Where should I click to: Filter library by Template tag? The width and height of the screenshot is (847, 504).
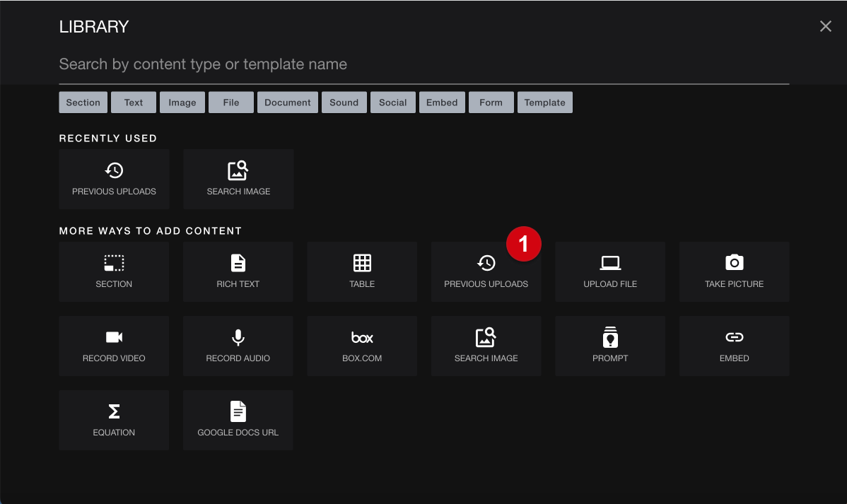pyautogui.click(x=544, y=102)
